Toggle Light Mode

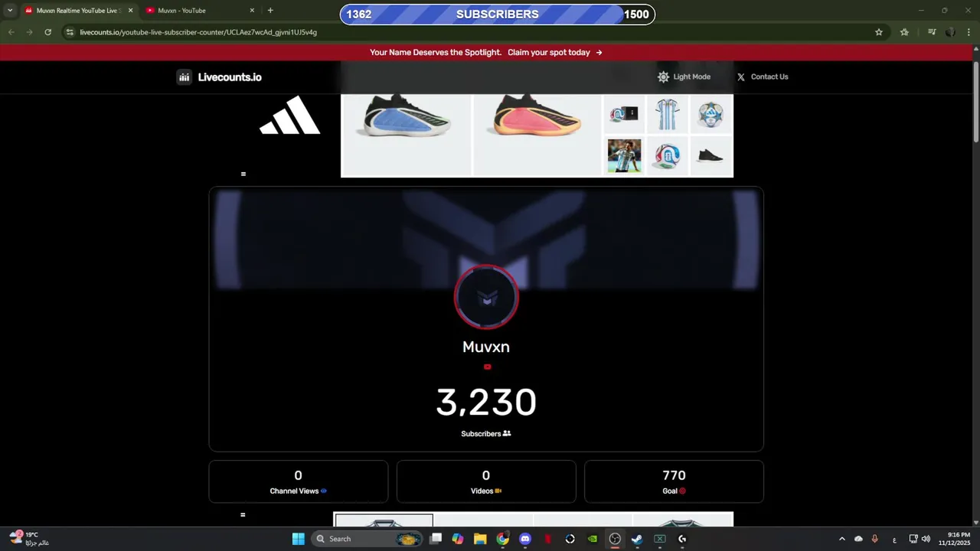click(x=684, y=77)
